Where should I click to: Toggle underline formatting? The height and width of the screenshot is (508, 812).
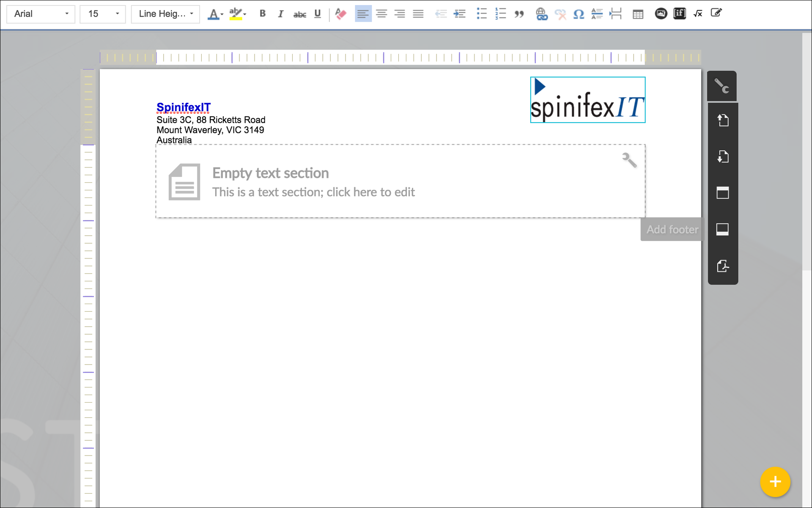click(318, 14)
